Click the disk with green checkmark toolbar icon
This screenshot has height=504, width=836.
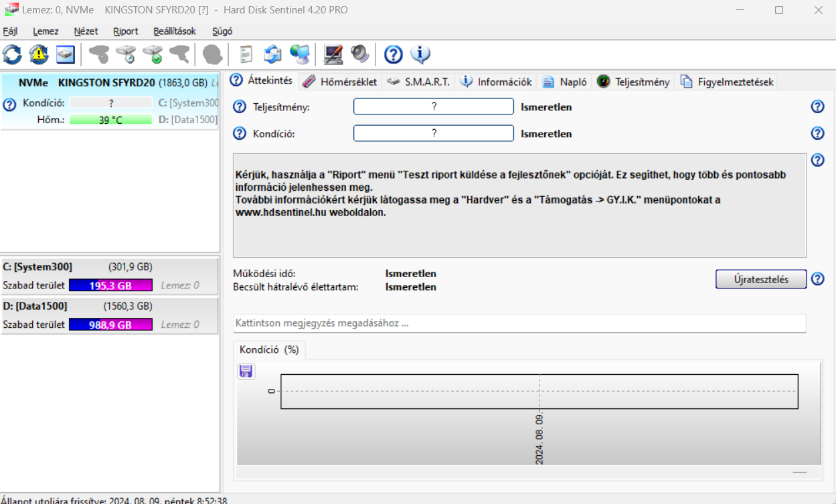click(x=153, y=54)
